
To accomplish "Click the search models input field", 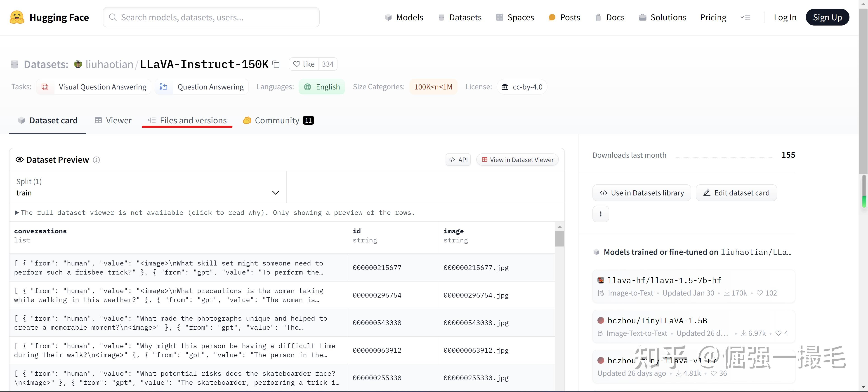I will (211, 17).
